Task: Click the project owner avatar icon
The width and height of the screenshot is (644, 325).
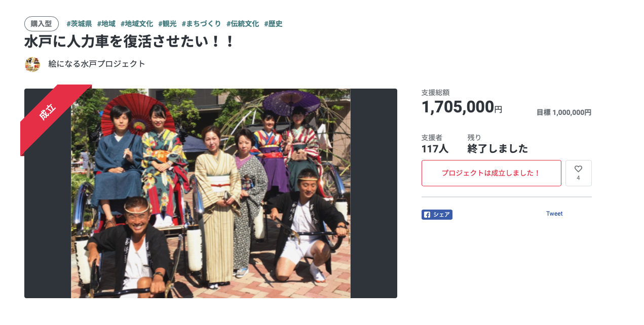Action: [32, 64]
